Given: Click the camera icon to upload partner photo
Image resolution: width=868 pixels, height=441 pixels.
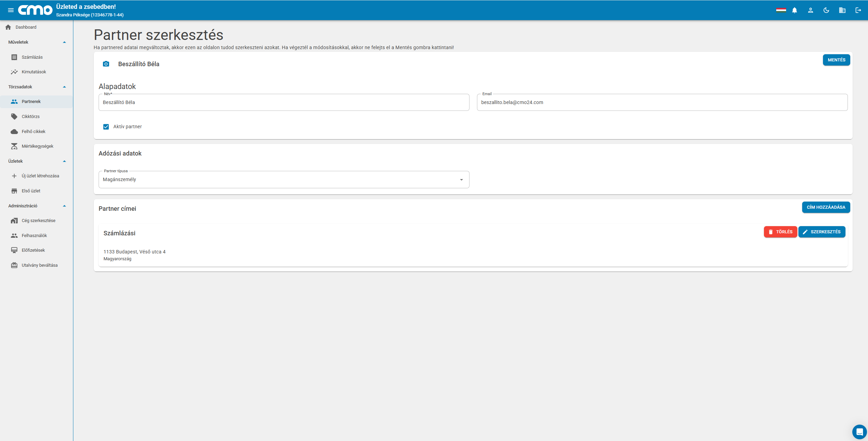Looking at the screenshot, I should pos(106,64).
